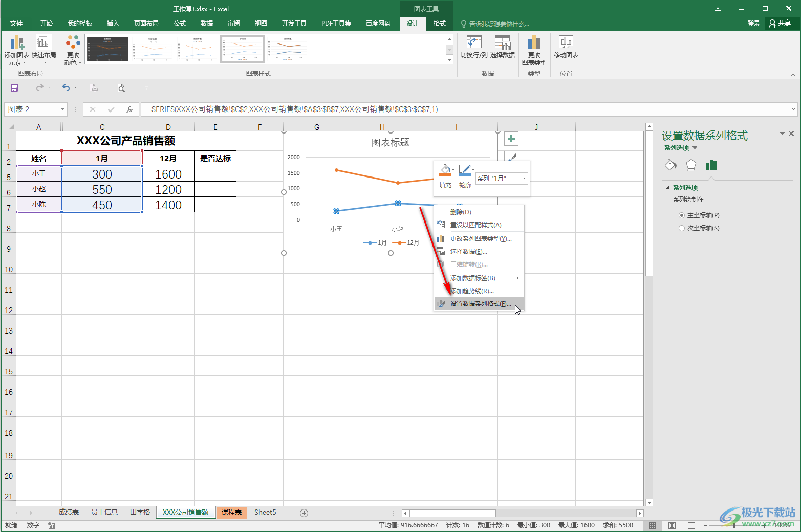Choose Reset to Match Style in menu
Image resolution: width=801 pixels, height=532 pixels.
pyautogui.click(x=479, y=225)
